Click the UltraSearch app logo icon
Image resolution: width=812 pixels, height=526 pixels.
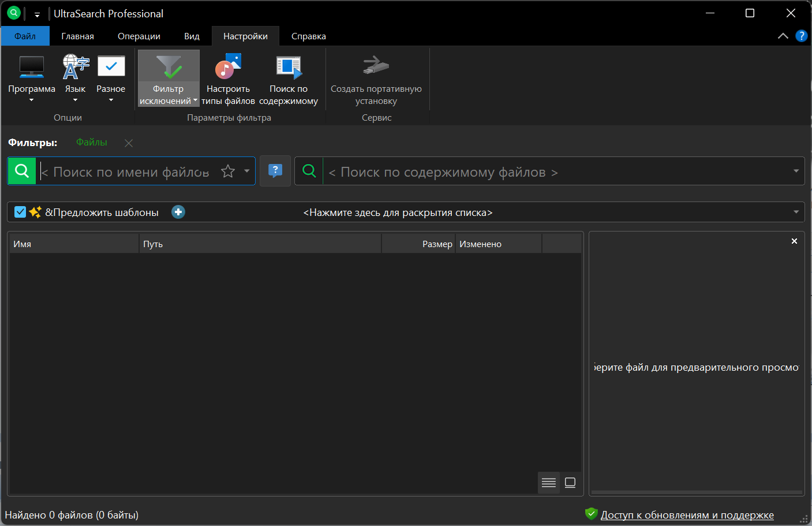coord(13,13)
